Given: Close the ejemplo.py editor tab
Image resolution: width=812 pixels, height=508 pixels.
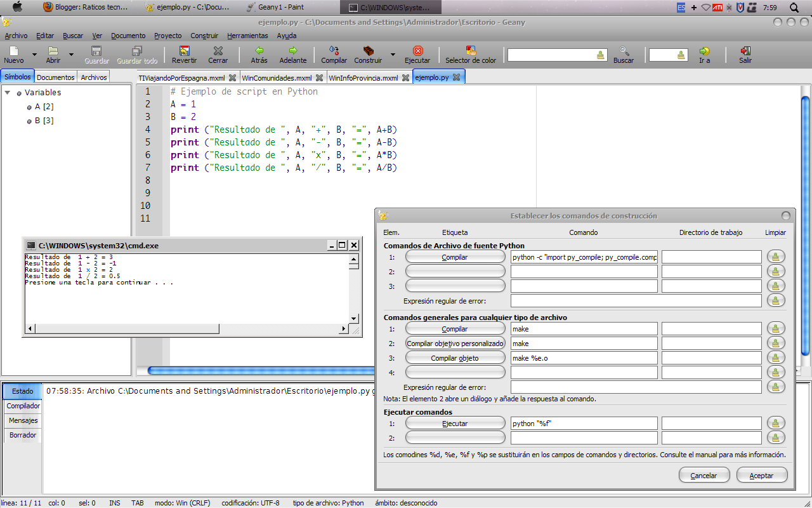Looking at the screenshot, I should pos(457,77).
